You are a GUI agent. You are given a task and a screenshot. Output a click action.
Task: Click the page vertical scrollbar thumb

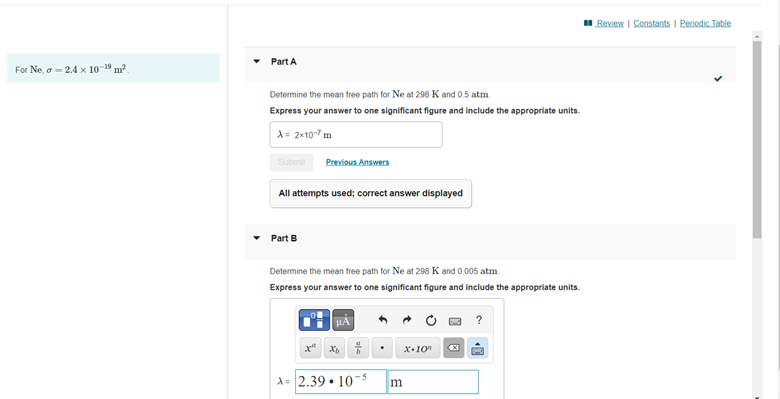click(x=757, y=139)
